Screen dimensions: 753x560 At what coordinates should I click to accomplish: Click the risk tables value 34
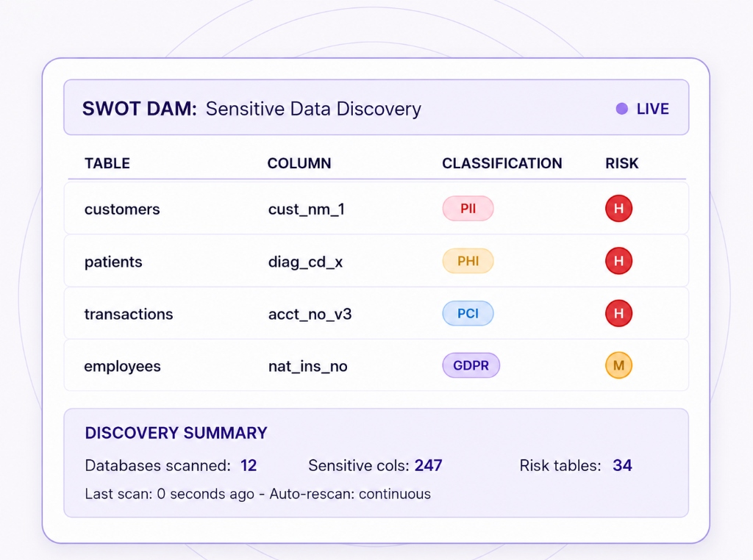coord(622,465)
